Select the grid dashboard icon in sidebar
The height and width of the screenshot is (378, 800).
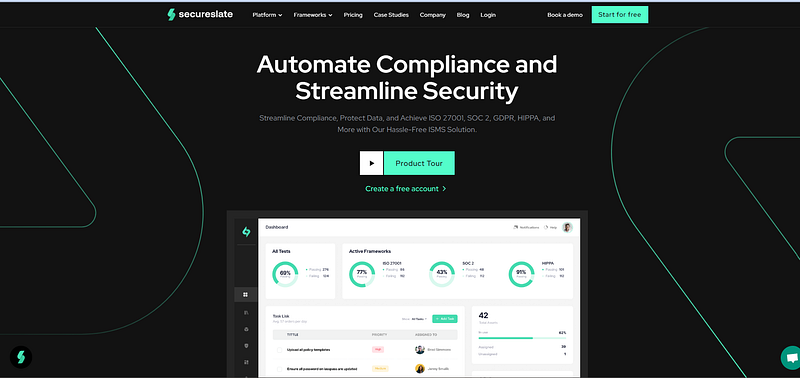coord(245,294)
